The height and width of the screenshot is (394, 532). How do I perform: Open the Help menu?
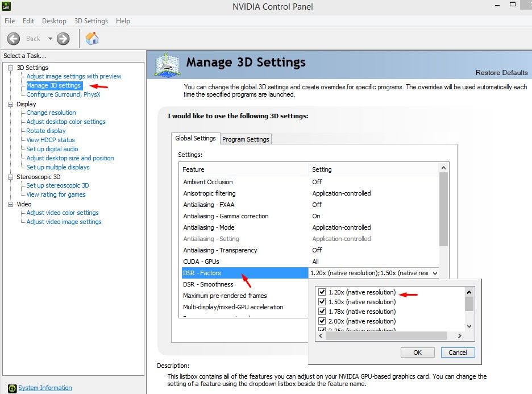123,21
